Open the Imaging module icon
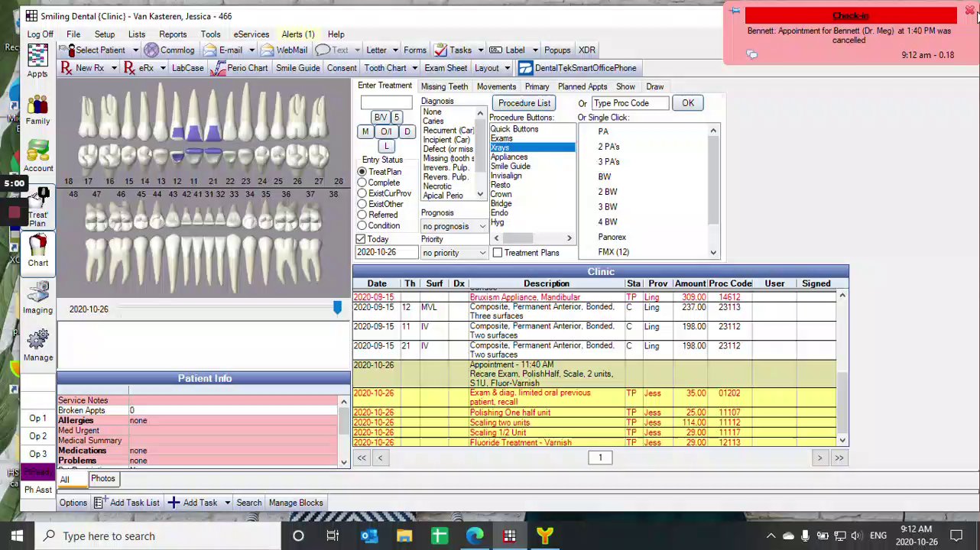Screen dimensions: 980x550 pyautogui.click(x=37, y=296)
